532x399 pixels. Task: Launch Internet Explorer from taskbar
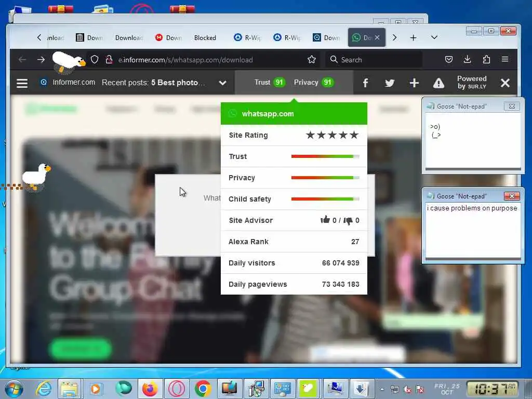(44, 389)
